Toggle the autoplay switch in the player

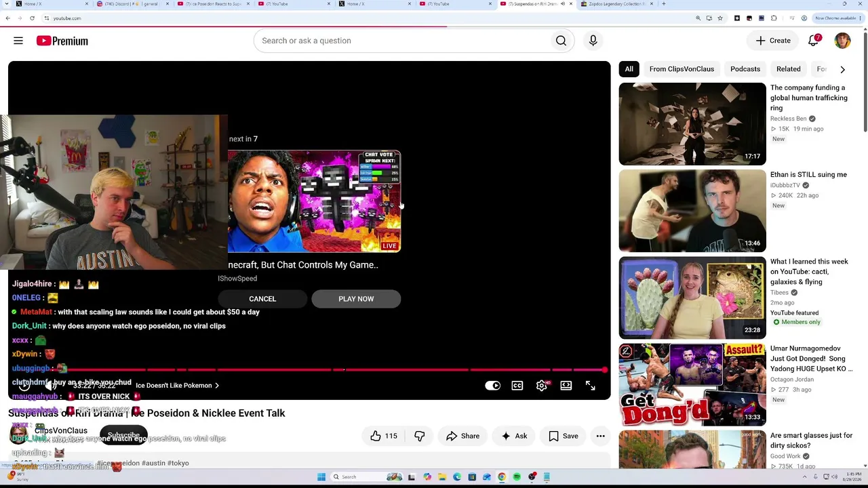click(493, 386)
